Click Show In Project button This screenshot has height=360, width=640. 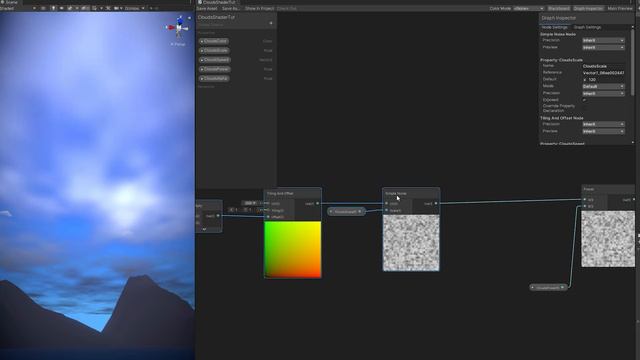(x=259, y=8)
